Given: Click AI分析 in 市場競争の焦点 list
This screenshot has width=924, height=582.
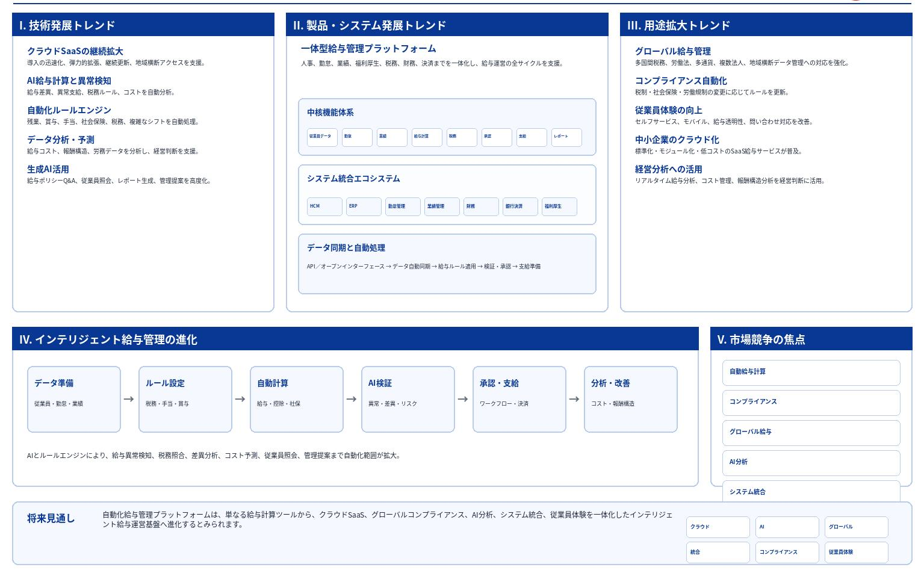Looking at the screenshot, I should point(811,463).
